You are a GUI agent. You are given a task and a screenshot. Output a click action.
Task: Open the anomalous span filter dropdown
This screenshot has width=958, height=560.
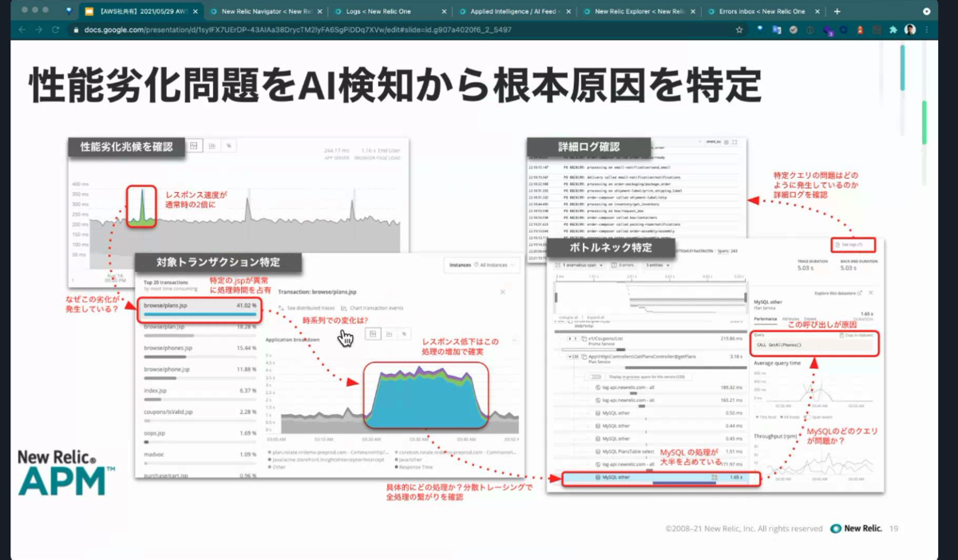tap(578, 264)
